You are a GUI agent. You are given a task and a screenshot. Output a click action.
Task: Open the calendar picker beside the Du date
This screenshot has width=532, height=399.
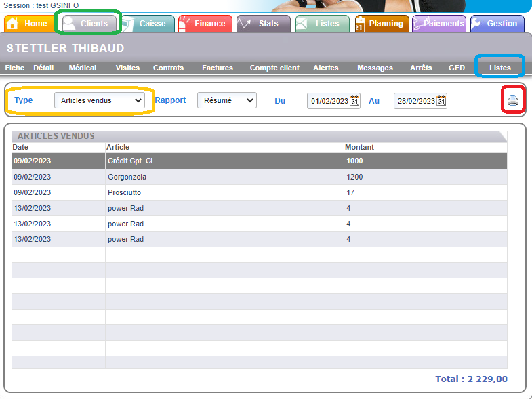[354, 101]
